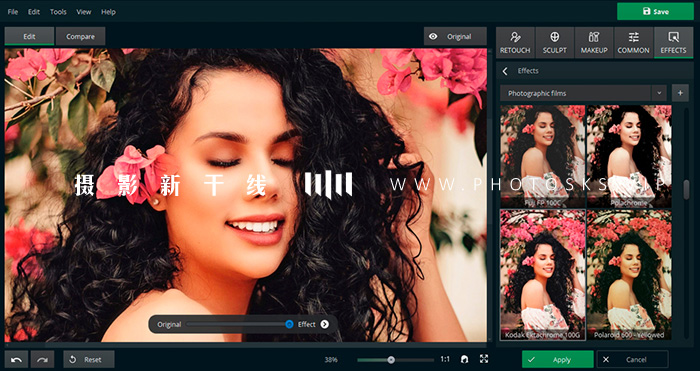Viewport: 700px width, 371px height.
Task: Click the face-fit zoom icon
Action: (x=465, y=359)
